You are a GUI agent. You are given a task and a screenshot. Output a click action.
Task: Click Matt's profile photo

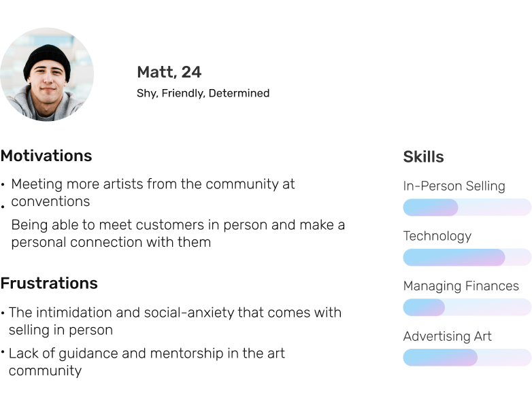[x=47, y=74]
